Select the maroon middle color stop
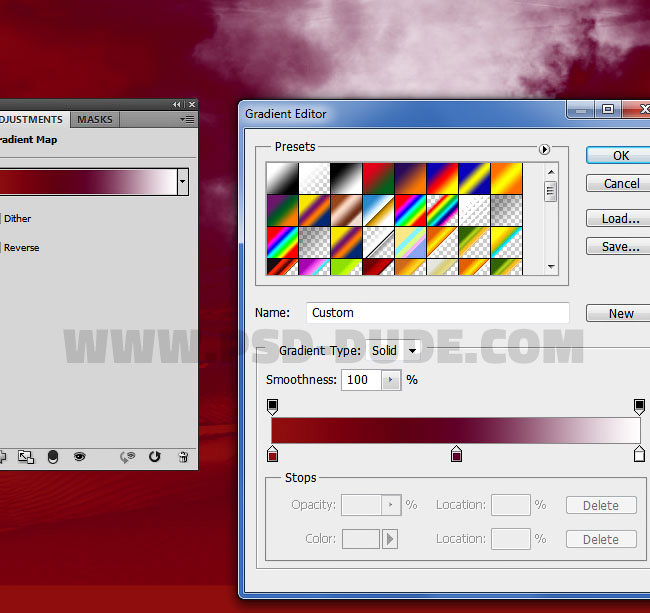 tap(456, 454)
